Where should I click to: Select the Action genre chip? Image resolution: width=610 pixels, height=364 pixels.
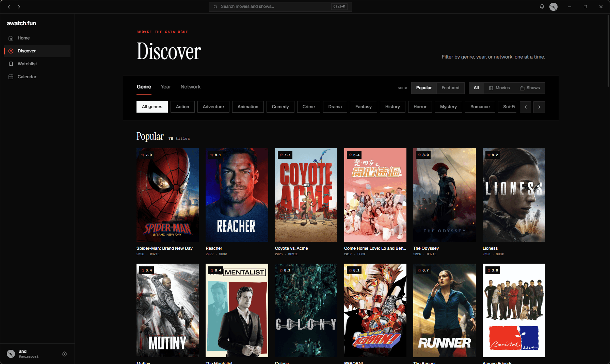pyautogui.click(x=182, y=107)
